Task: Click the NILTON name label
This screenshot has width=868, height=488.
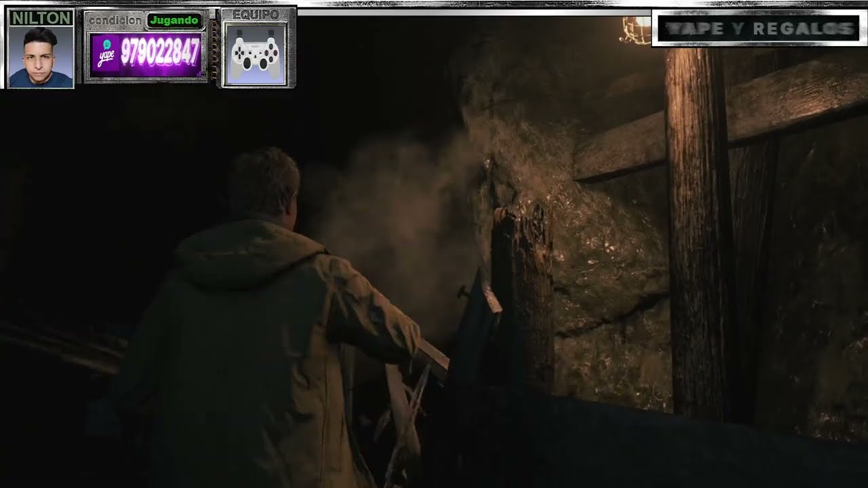Action: point(41,18)
